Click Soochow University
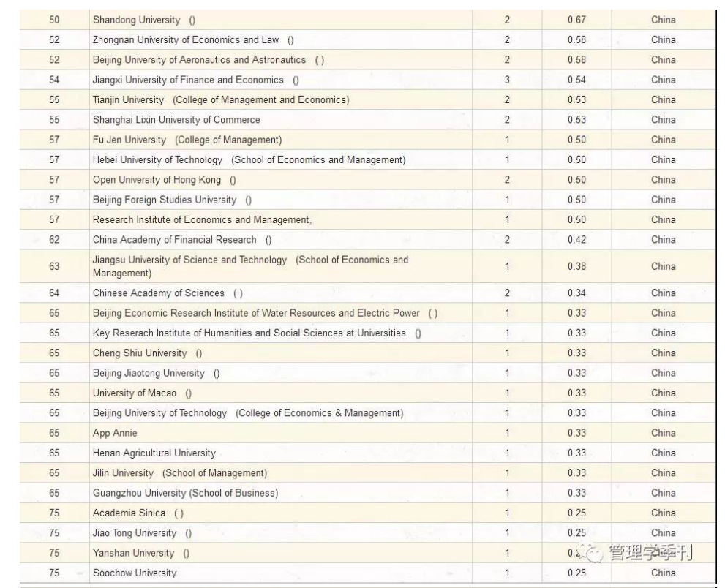This screenshot has width=725, height=588. [135, 573]
